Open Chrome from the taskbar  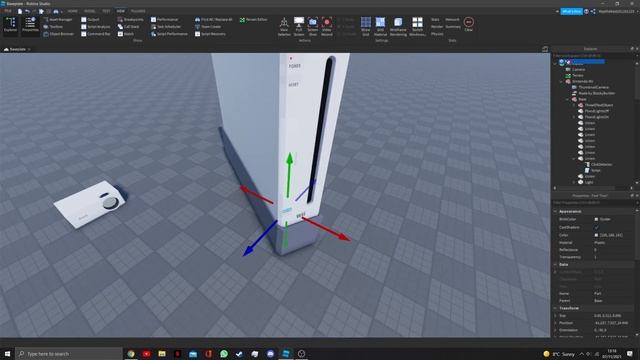(x=131, y=353)
